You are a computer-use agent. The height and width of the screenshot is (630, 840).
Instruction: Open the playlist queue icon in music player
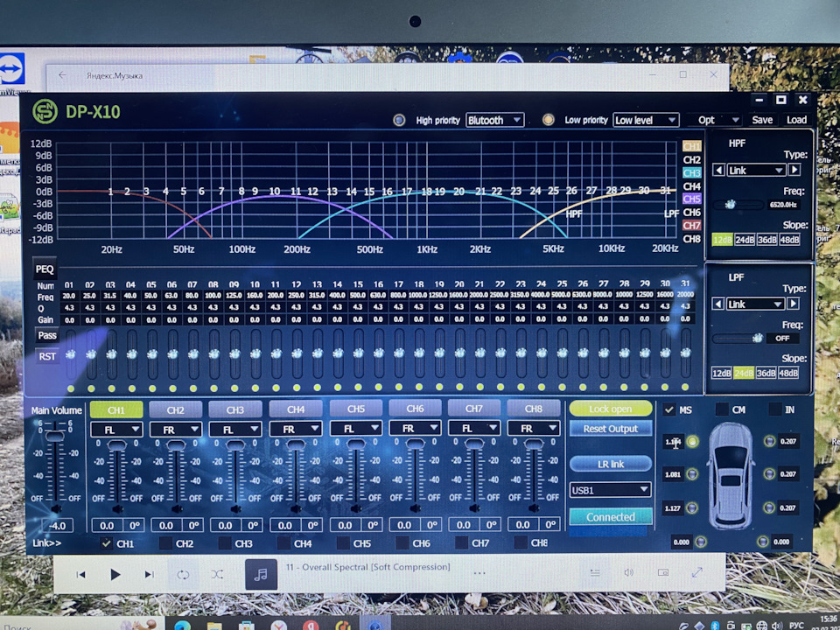coord(595,572)
